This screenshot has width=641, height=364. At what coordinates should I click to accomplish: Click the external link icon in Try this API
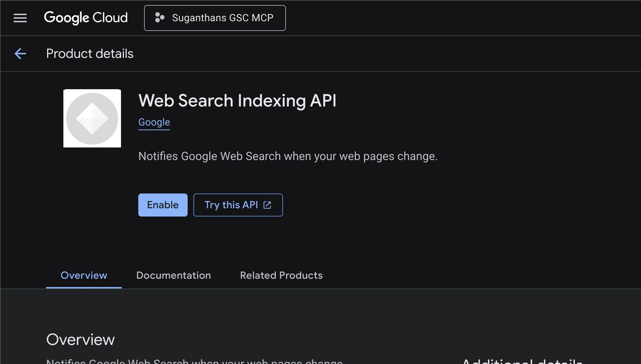pyautogui.click(x=267, y=205)
